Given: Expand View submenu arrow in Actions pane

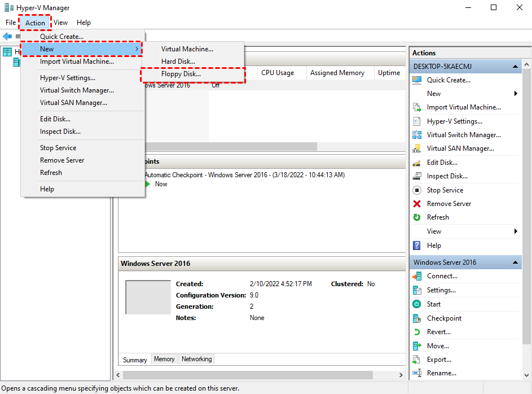Looking at the screenshot, I should click(x=516, y=231).
